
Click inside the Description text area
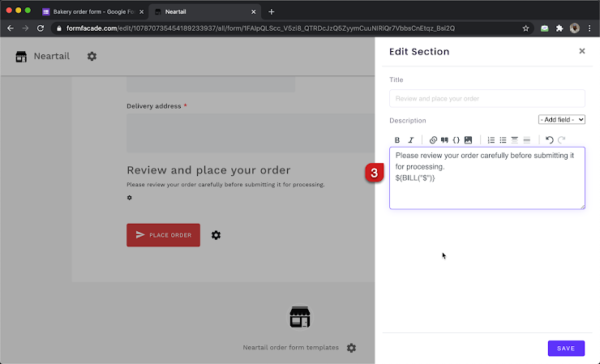pos(487,178)
